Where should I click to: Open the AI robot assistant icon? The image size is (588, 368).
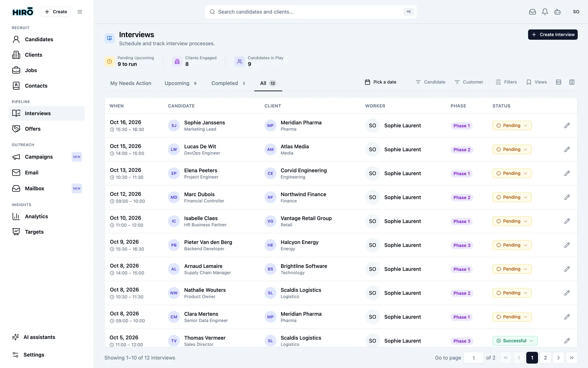pyautogui.click(x=557, y=12)
